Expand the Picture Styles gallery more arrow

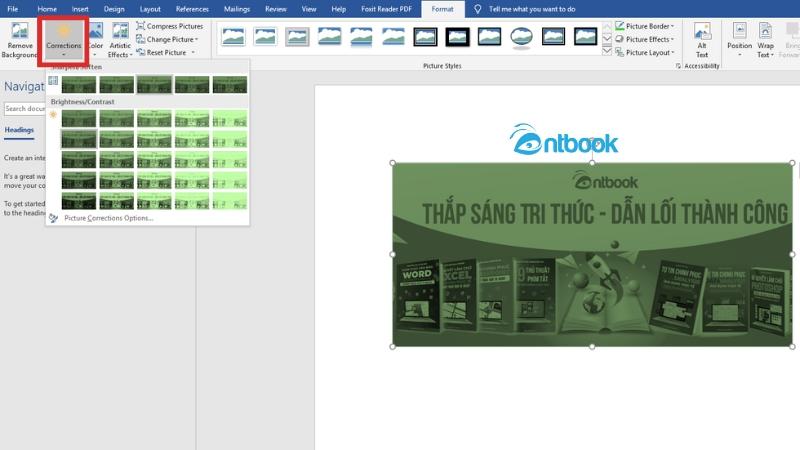(607, 51)
